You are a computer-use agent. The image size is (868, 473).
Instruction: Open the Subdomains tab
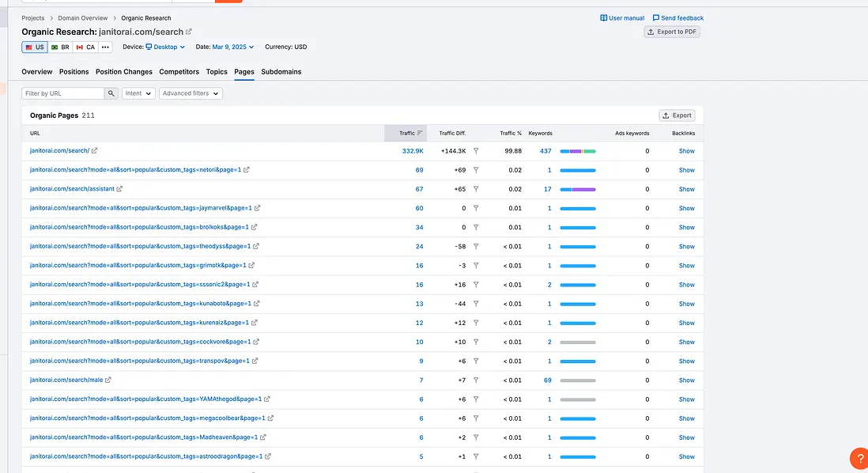(281, 71)
